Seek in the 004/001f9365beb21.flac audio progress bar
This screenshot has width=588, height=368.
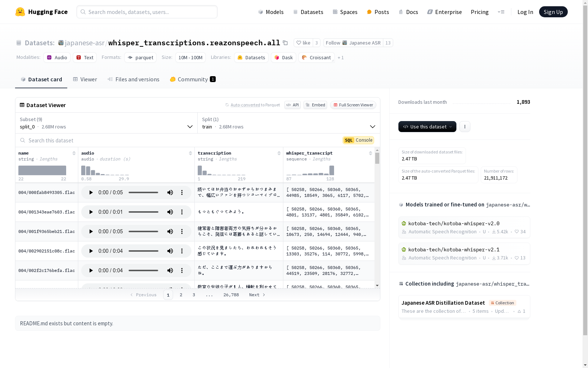(x=143, y=231)
